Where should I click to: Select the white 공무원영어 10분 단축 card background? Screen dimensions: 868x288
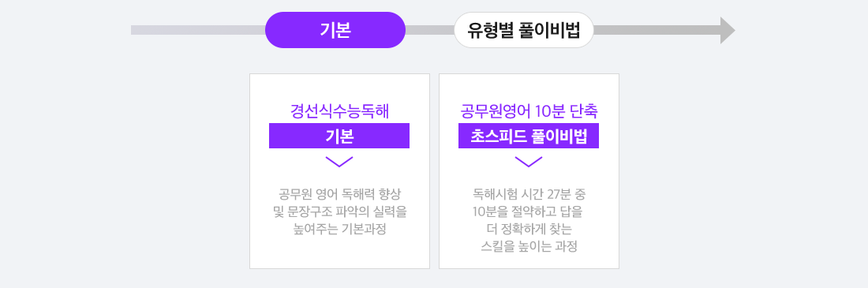tap(529, 171)
